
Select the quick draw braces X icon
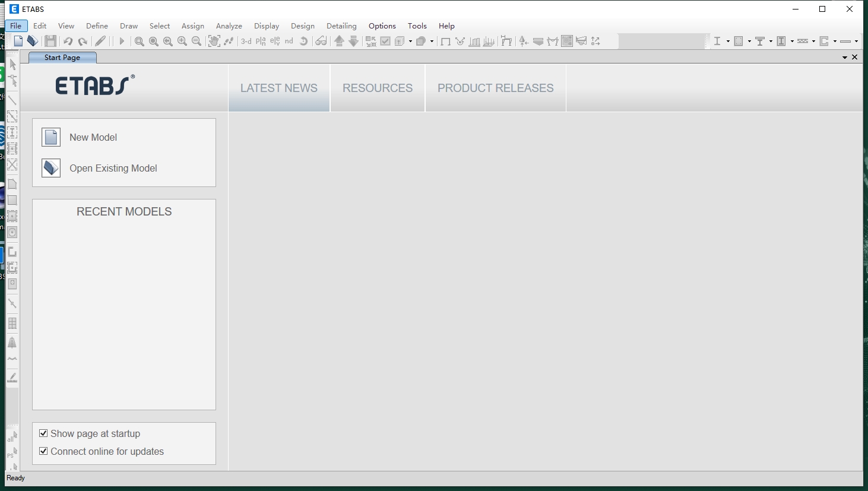click(x=12, y=164)
